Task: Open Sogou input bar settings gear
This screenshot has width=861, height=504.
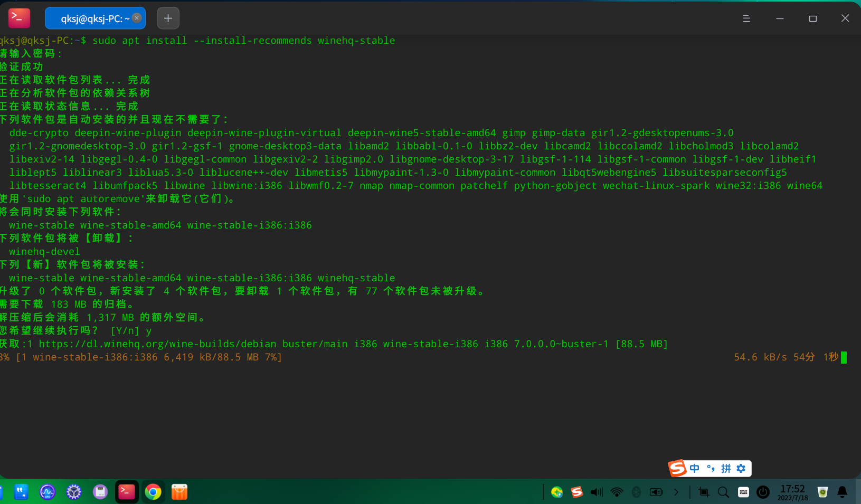Action: point(741,468)
